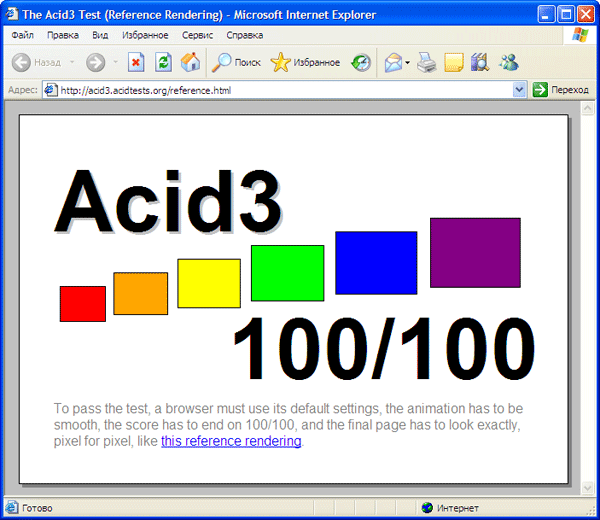Click the blue square
The image size is (600, 520).
pyautogui.click(x=376, y=263)
